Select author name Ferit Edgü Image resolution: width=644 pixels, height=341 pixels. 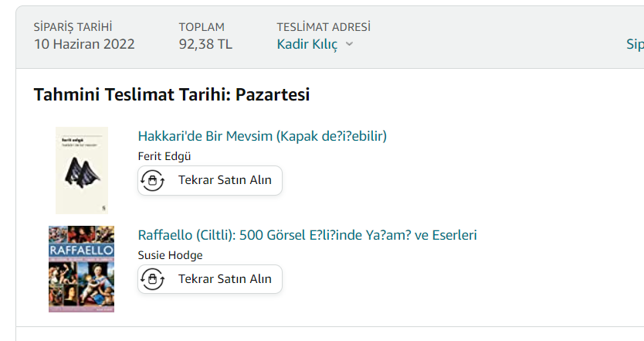[164, 156]
